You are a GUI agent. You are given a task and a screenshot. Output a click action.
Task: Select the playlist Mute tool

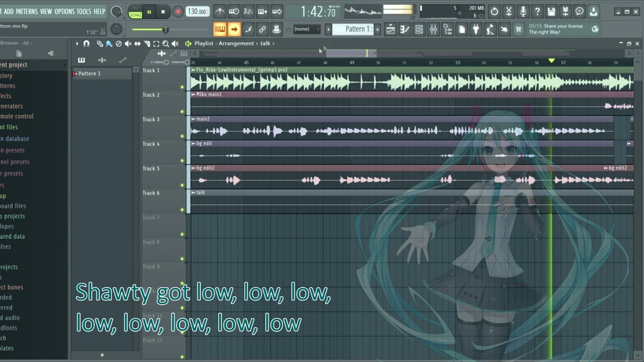click(x=128, y=44)
